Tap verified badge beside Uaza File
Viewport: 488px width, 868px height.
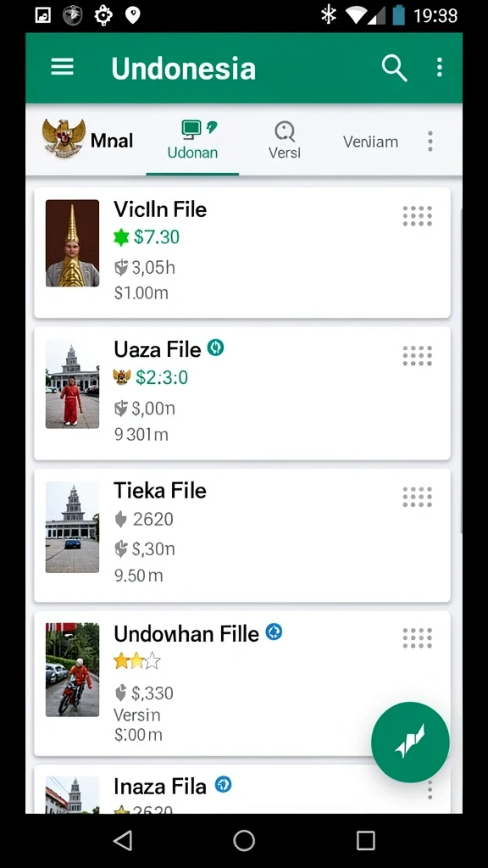pos(215,348)
